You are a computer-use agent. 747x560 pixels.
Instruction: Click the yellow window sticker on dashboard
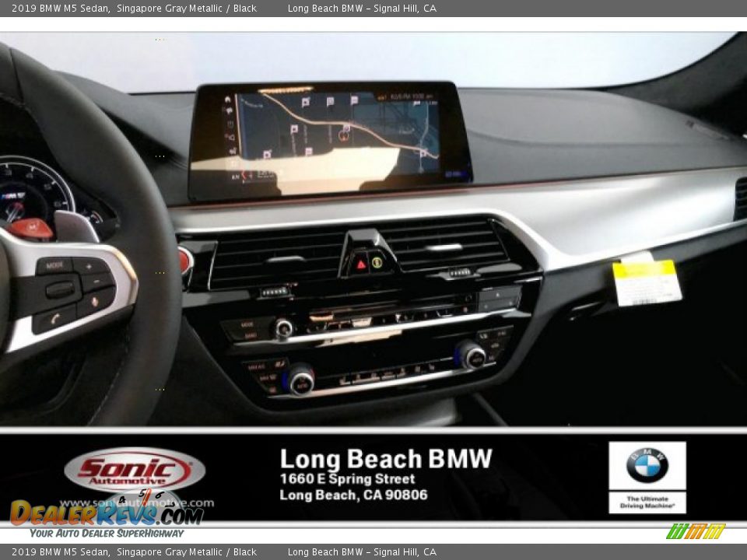coord(646,282)
